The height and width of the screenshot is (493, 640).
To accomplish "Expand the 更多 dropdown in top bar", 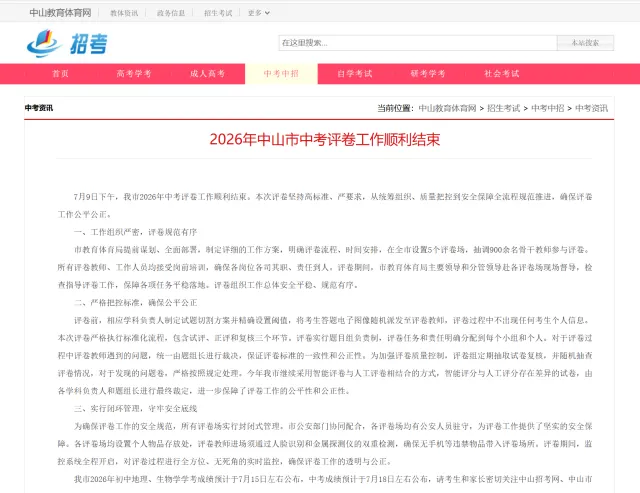I will pyautogui.click(x=259, y=13).
